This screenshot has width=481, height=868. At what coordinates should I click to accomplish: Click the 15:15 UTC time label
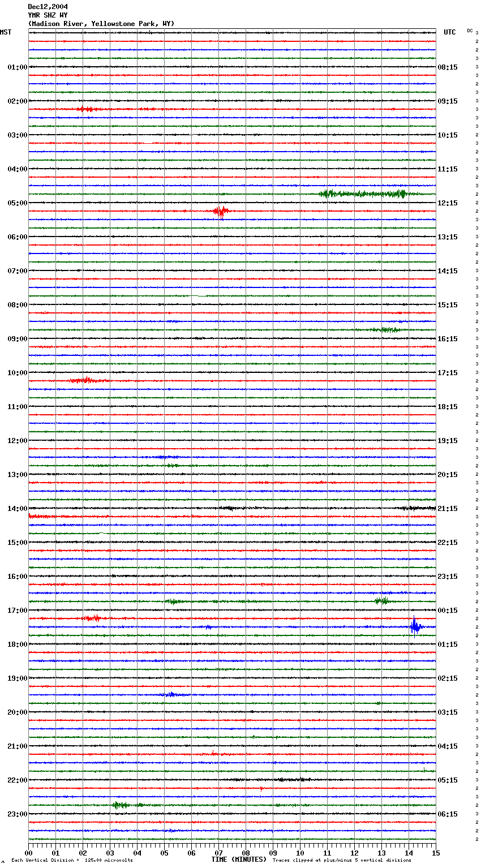(448, 305)
